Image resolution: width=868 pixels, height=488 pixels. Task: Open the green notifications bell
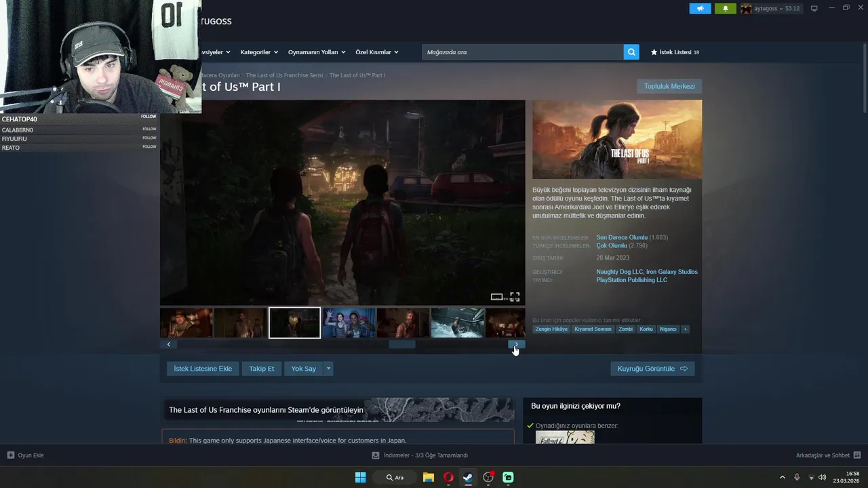(x=725, y=9)
